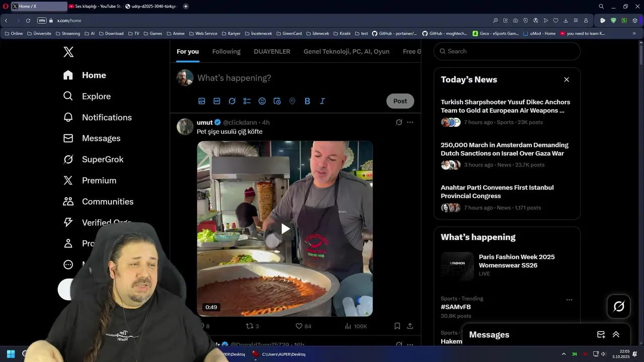Add a poll to the post
Image resolution: width=644 pixels, height=362 pixels.
coord(247,101)
